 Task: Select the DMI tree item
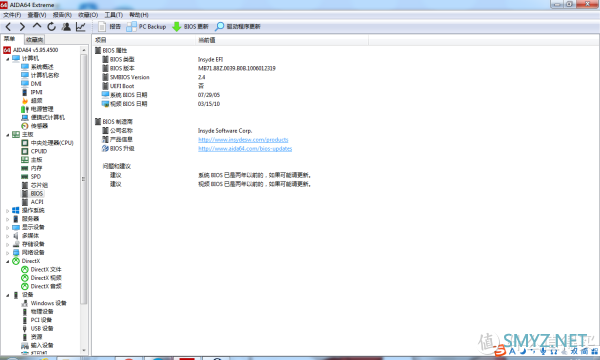pyautogui.click(x=31, y=83)
